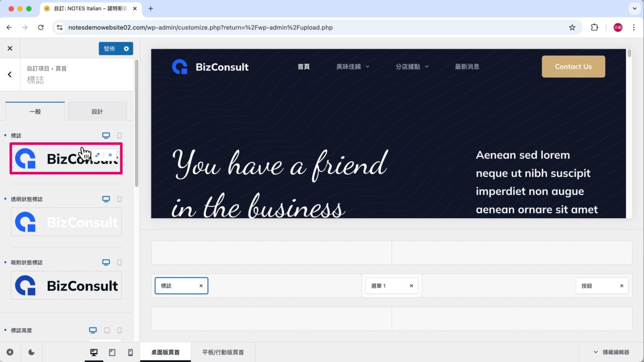Collapse the builder with 隱藏編輯器
Screen dimensions: 644x362
point(611,352)
